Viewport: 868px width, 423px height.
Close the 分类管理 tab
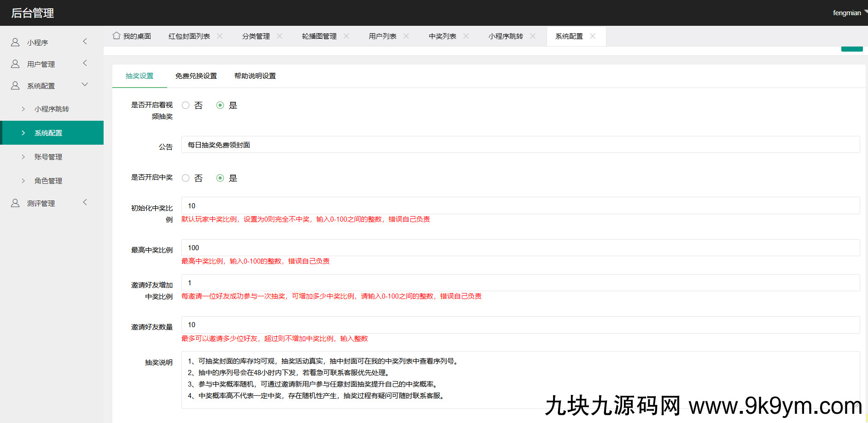280,36
